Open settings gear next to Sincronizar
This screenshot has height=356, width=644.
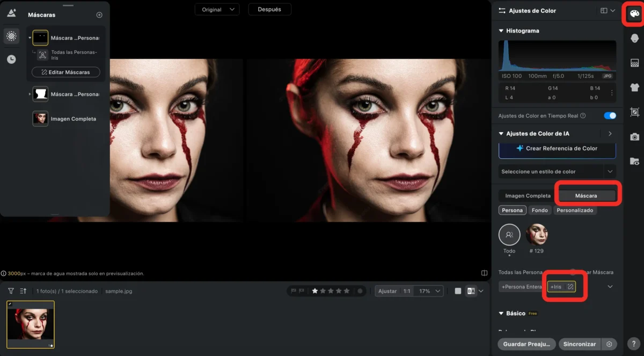coord(609,344)
